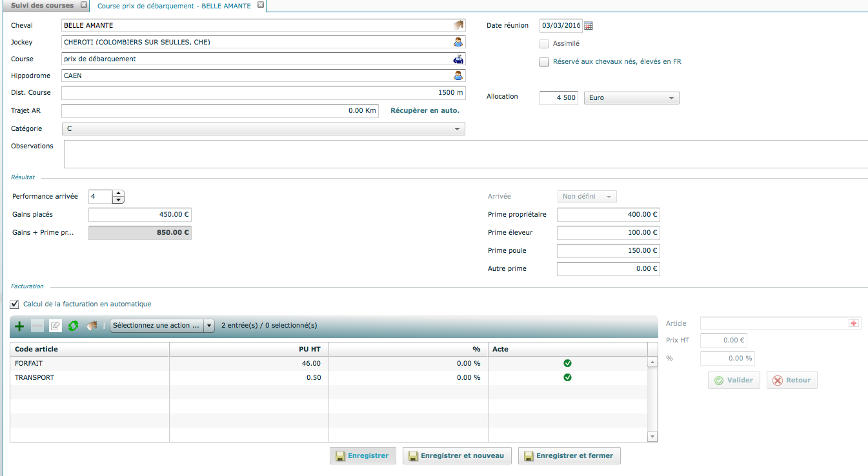Click the race lookup icon in Course field
The height and width of the screenshot is (476, 868).
coord(458,59)
